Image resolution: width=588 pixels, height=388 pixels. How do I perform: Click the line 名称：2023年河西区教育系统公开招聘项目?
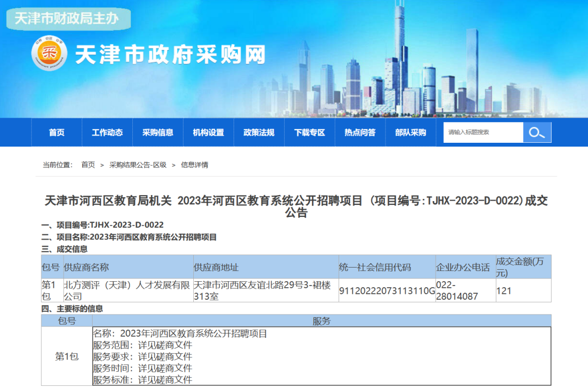click(180, 333)
